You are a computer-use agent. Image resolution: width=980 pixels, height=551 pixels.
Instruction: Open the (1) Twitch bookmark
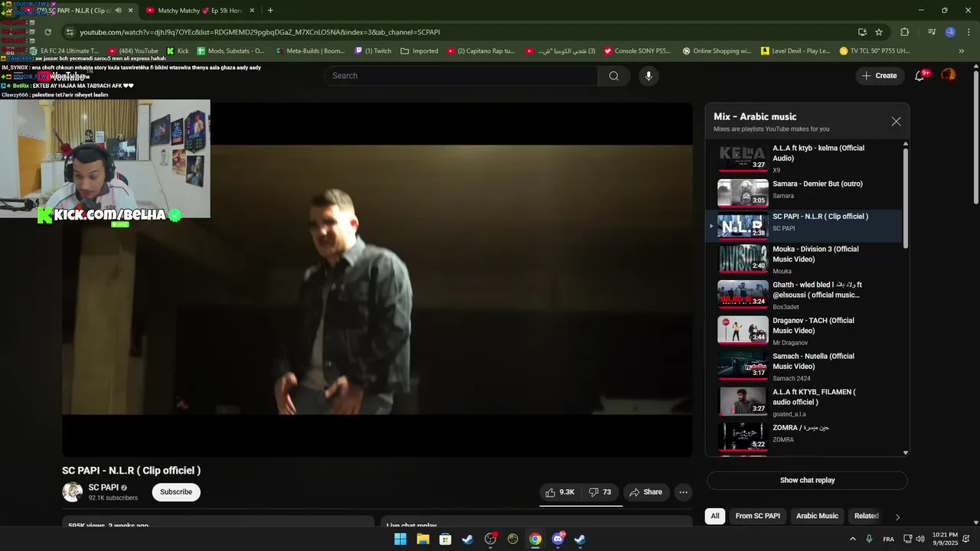pyautogui.click(x=374, y=51)
